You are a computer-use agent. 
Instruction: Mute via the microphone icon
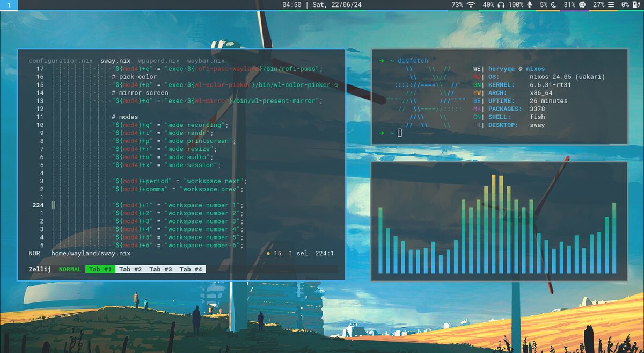click(530, 5)
